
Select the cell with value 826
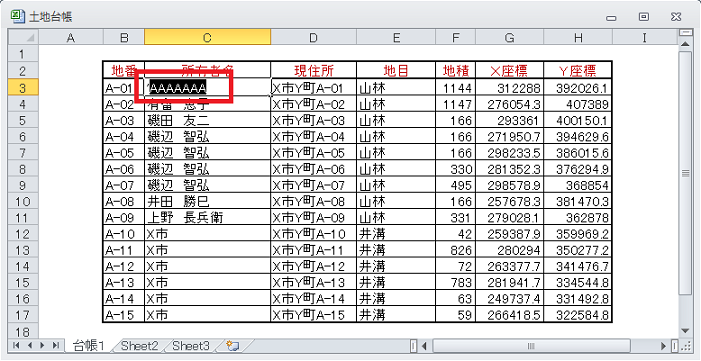click(x=456, y=250)
